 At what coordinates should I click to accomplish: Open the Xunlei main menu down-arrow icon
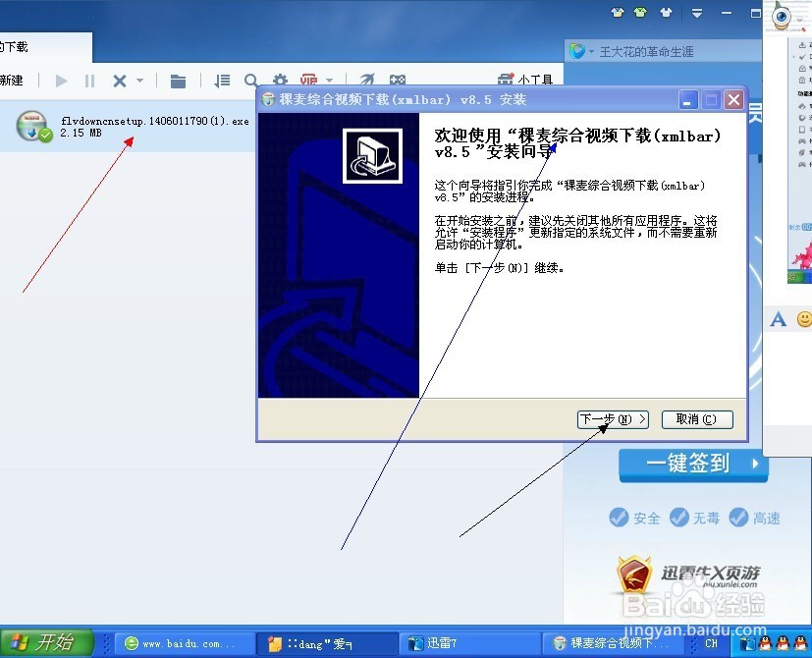pyautogui.click(x=696, y=13)
